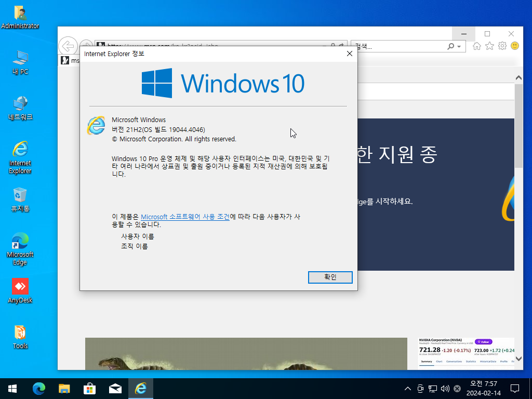Launch Microsoft Edge from taskbar
The width and height of the screenshot is (532, 399).
pyautogui.click(x=38, y=389)
